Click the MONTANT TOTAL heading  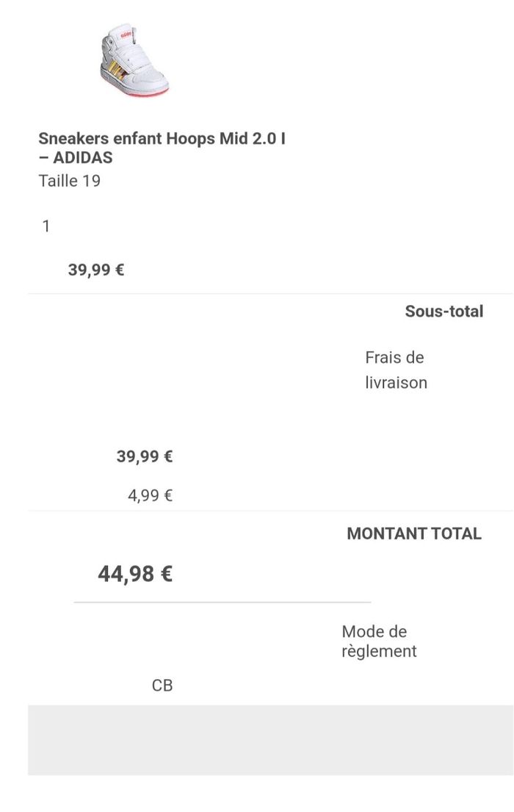click(x=413, y=534)
